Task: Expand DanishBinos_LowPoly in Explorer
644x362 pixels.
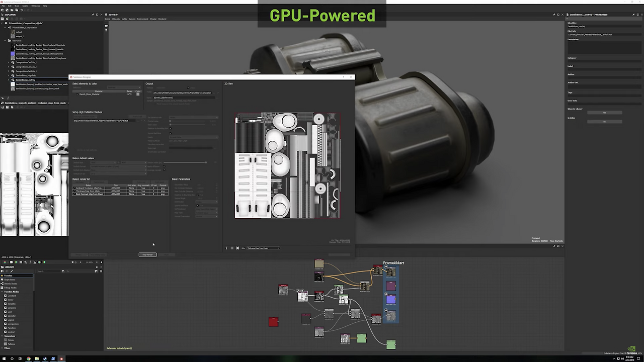Action: tap(9, 80)
